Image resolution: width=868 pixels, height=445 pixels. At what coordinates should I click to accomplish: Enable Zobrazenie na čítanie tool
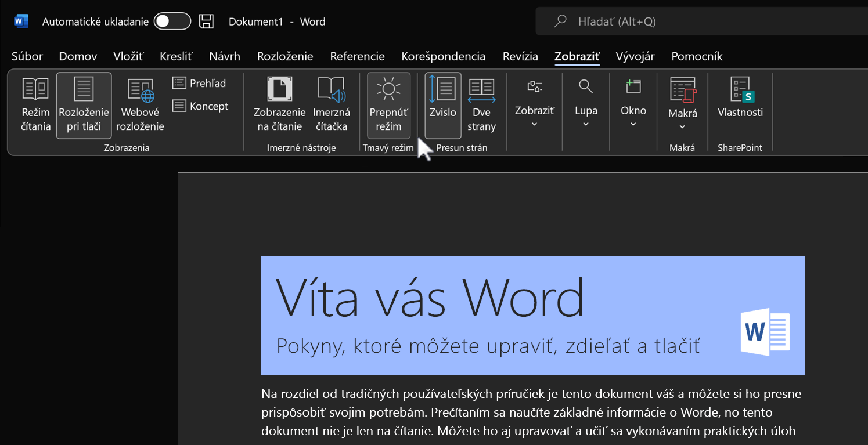coord(279,105)
